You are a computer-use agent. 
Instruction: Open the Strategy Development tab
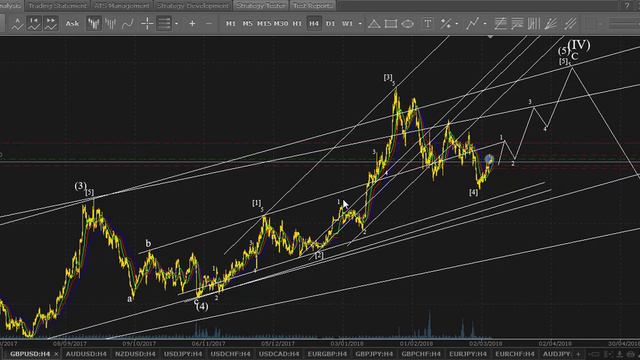pyautogui.click(x=193, y=5)
